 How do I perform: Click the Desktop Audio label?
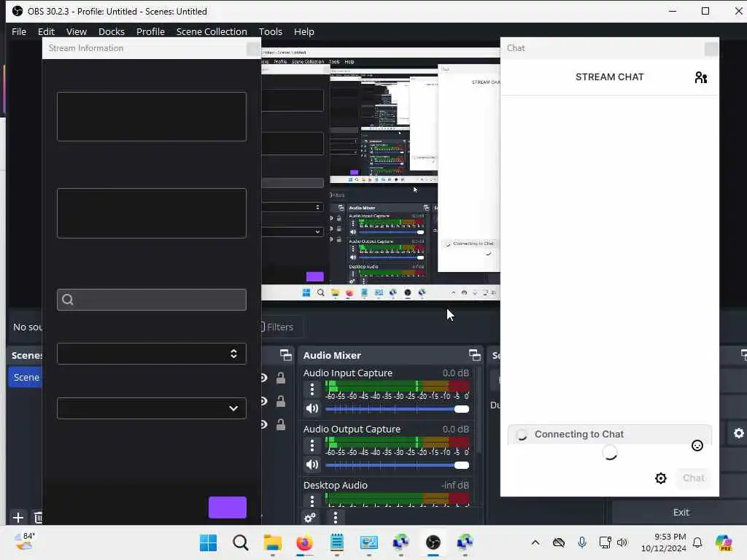336,485
